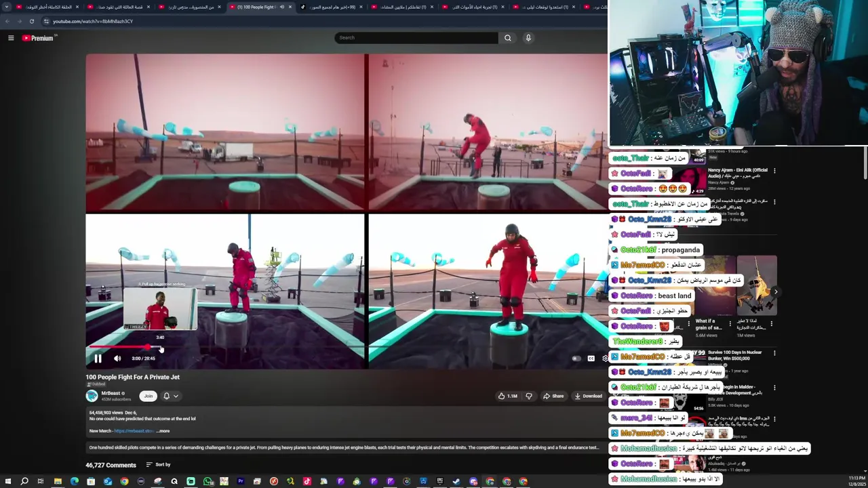Click the browser back arrow
This screenshot has width=868, height=488.
7,21
